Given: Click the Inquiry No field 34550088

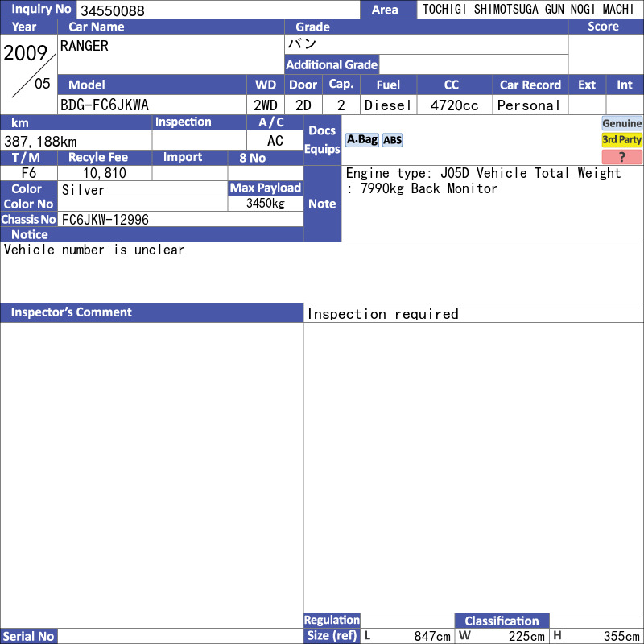Looking at the screenshot, I should (217, 10).
